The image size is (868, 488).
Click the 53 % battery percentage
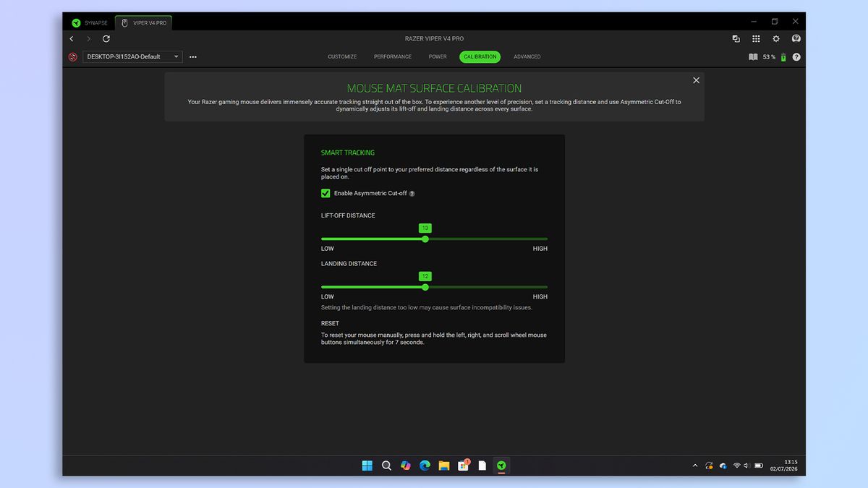pos(769,57)
